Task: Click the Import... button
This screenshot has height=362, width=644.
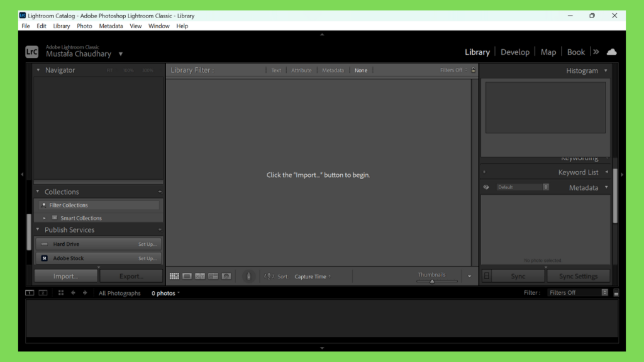Action: click(65, 277)
